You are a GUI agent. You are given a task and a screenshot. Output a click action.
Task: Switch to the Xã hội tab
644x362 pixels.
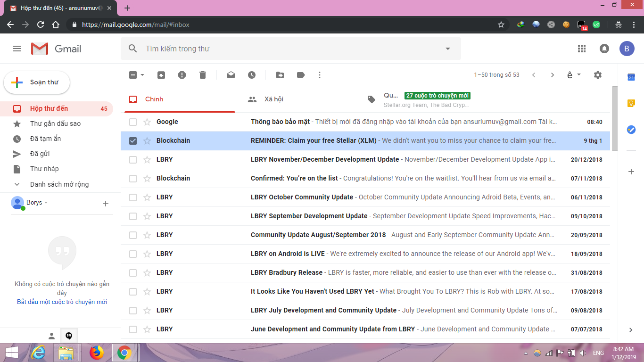tap(299, 99)
